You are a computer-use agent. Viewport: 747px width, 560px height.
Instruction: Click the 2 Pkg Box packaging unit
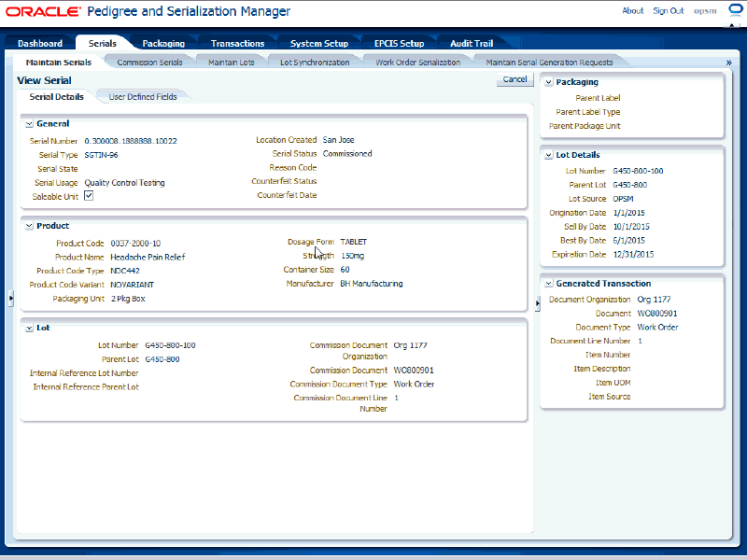pyautogui.click(x=128, y=299)
